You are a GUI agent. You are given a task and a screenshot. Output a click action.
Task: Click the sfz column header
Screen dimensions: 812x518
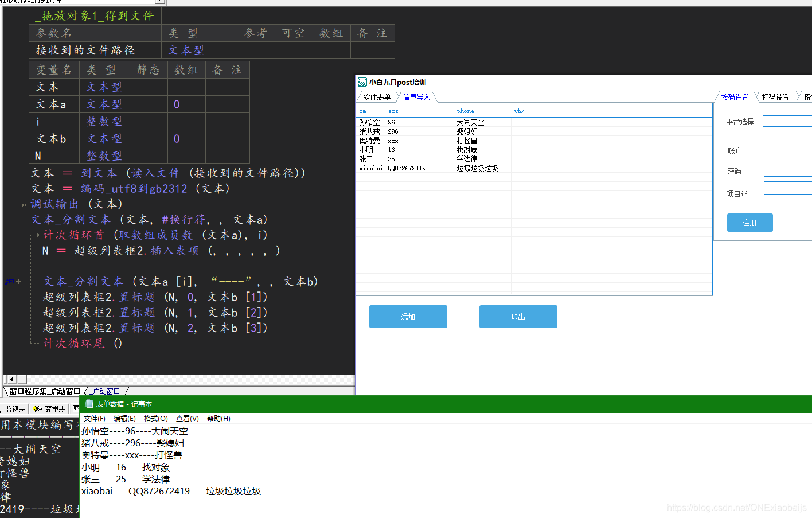coord(419,111)
